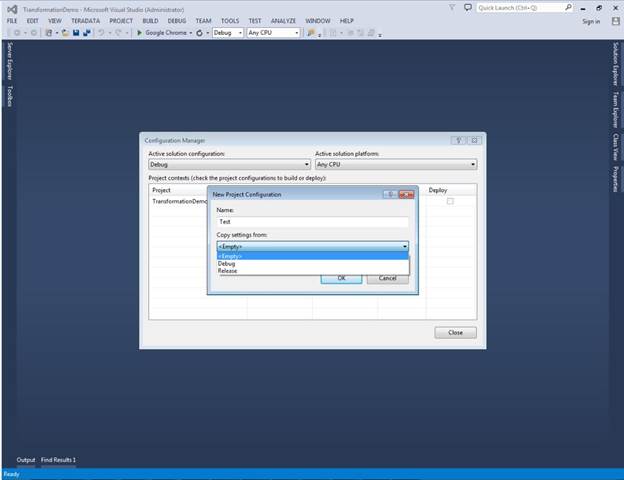
Task: Click the Visual Studio logo icon
Action: point(12,9)
